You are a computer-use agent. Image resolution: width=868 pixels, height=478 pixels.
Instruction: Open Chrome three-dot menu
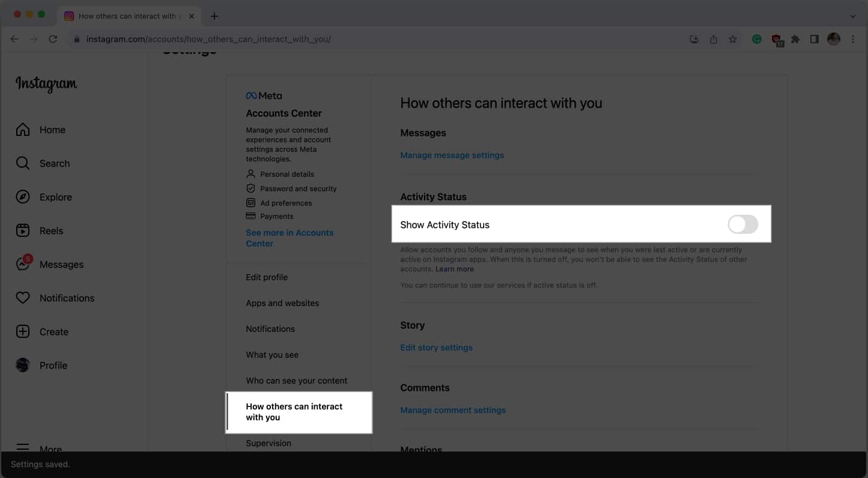pos(853,39)
